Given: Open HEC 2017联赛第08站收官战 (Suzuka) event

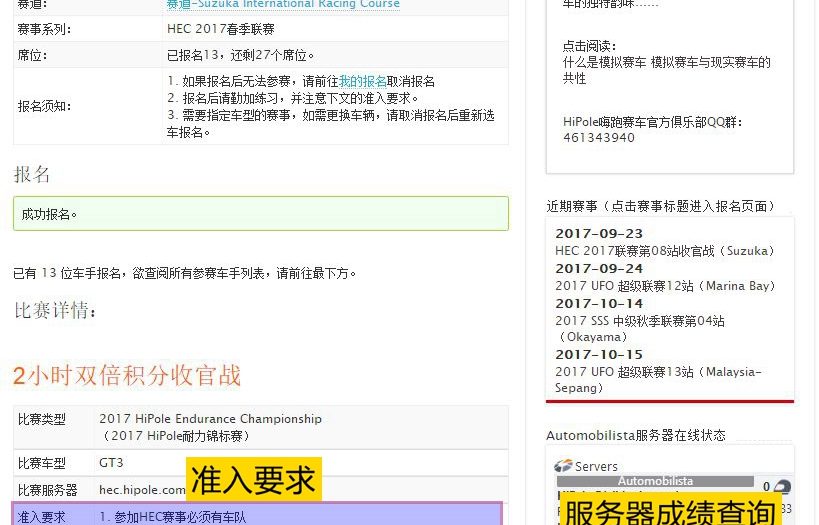Looking at the screenshot, I should point(664,251).
